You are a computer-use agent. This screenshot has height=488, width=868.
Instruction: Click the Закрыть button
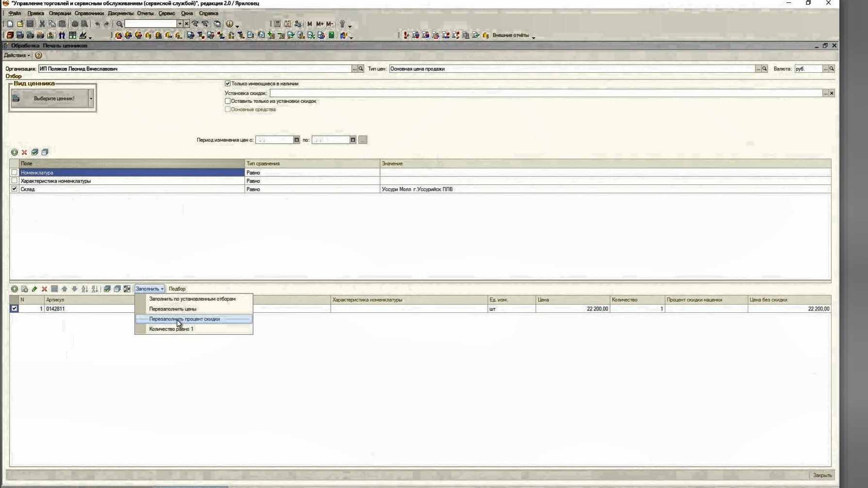click(x=822, y=475)
